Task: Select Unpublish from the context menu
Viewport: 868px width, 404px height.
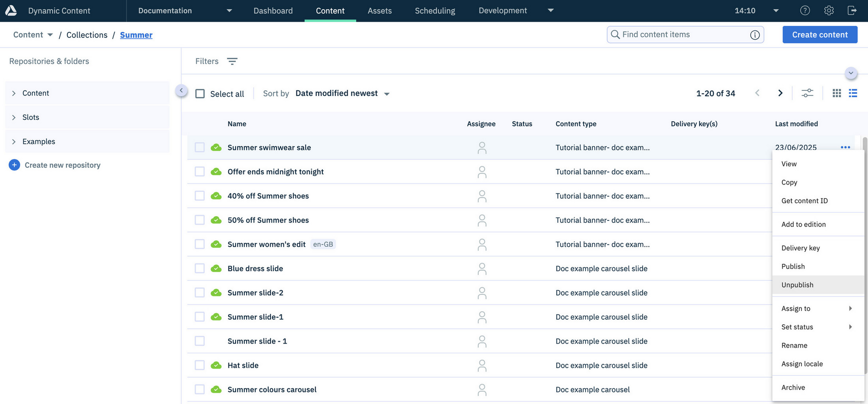Action: tap(818, 285)
